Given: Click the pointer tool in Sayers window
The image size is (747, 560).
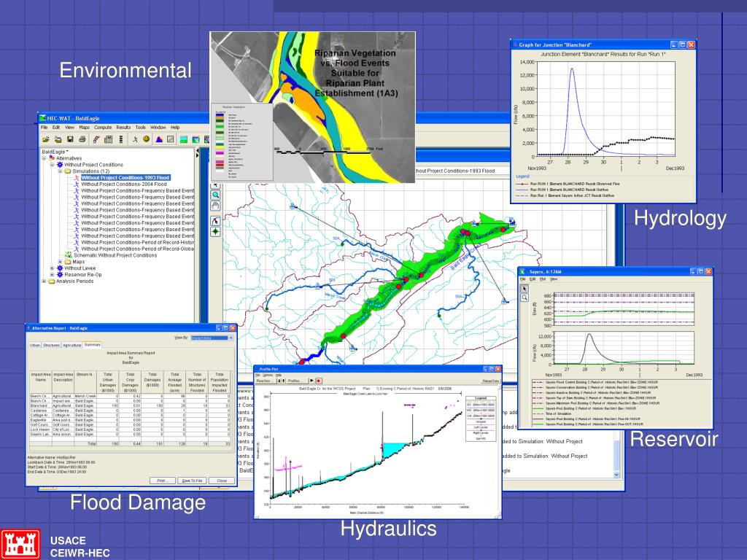Looking at the screenshot, I should point(524,289).
